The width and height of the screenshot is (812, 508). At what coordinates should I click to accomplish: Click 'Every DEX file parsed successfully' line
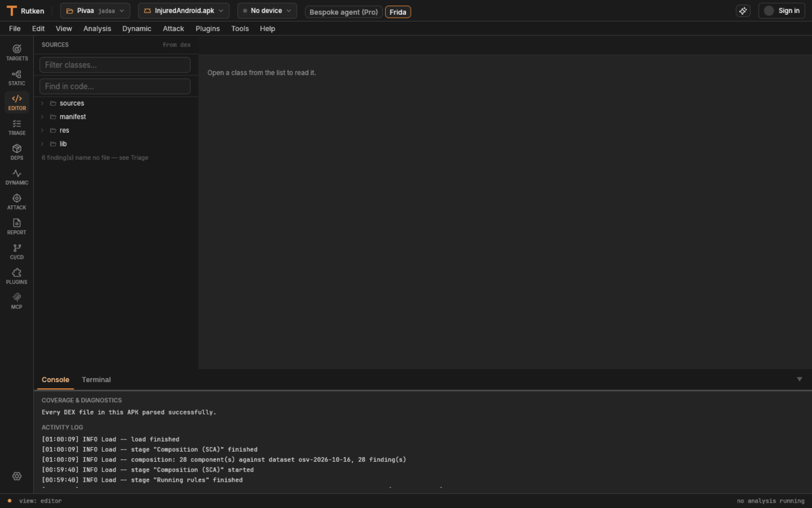(x=129, y=412)
